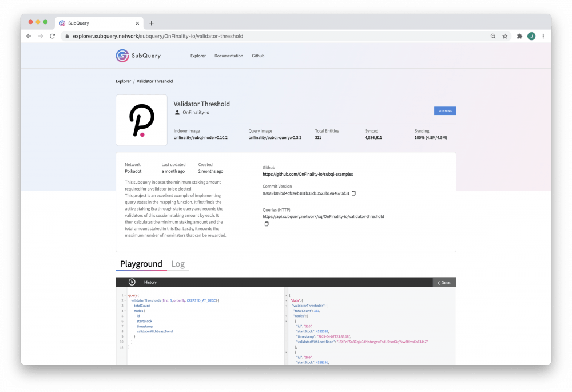Viewport: 572px width, 392px height.
Task: Fold the nodes block at line 4
Action: [125, 311]
